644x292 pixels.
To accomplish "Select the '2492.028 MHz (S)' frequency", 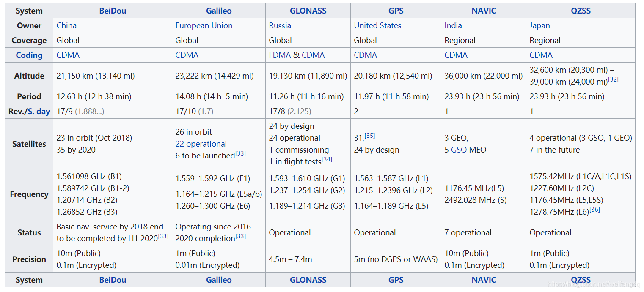I will (x=476, y=200).
